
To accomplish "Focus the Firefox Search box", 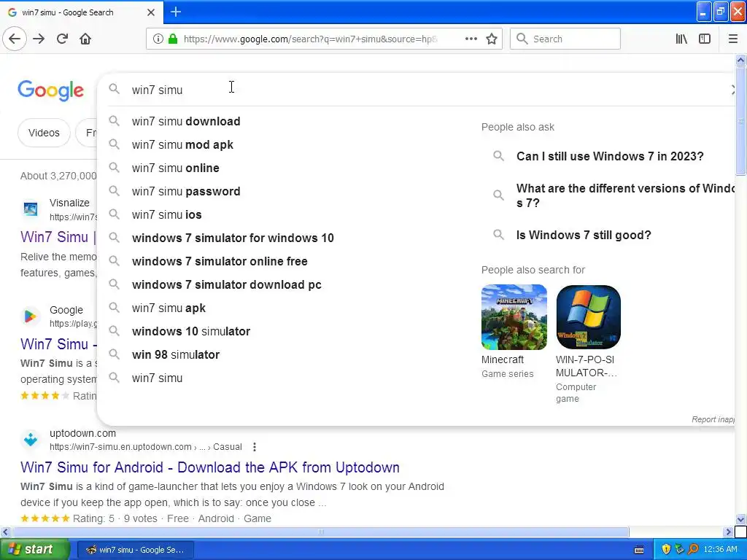I will click(565, 39).
